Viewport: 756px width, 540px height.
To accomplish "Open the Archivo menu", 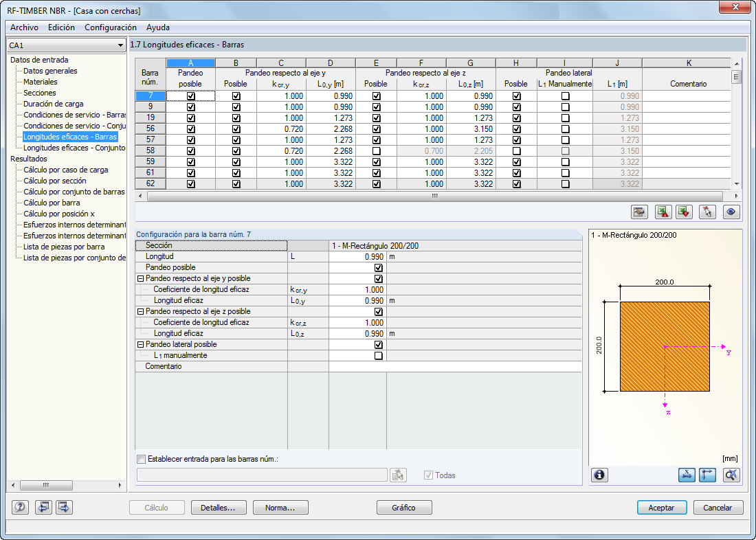I will [24, 27].
